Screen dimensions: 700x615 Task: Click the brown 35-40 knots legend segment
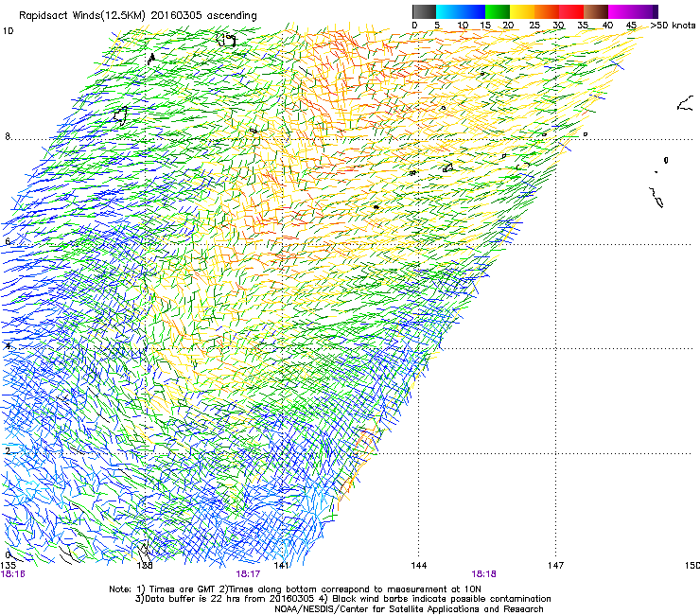596,11
